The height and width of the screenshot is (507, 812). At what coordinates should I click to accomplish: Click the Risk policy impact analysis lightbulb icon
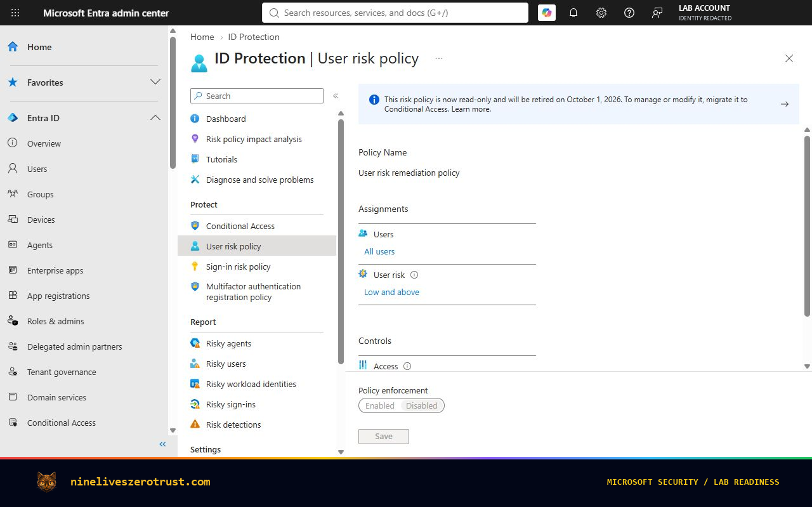(x=195, y=139)
